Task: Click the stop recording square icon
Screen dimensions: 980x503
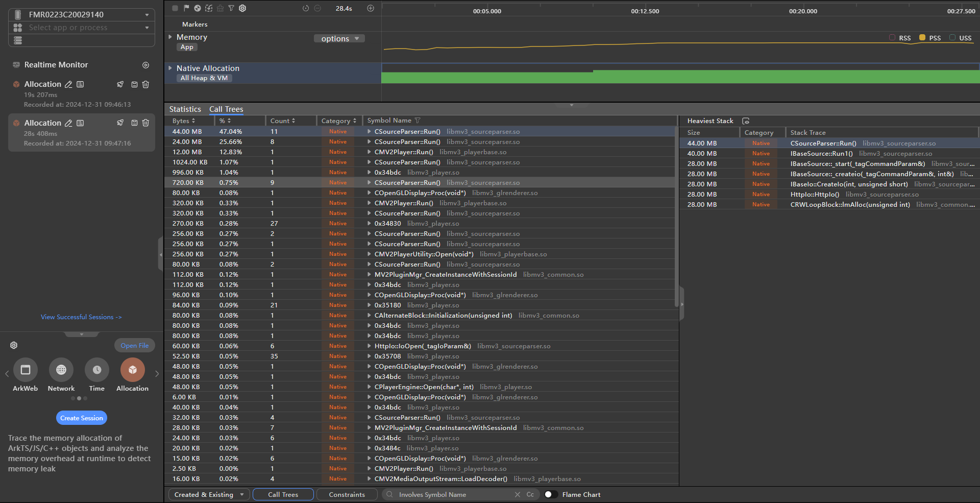Action: [x=175, y=8]
